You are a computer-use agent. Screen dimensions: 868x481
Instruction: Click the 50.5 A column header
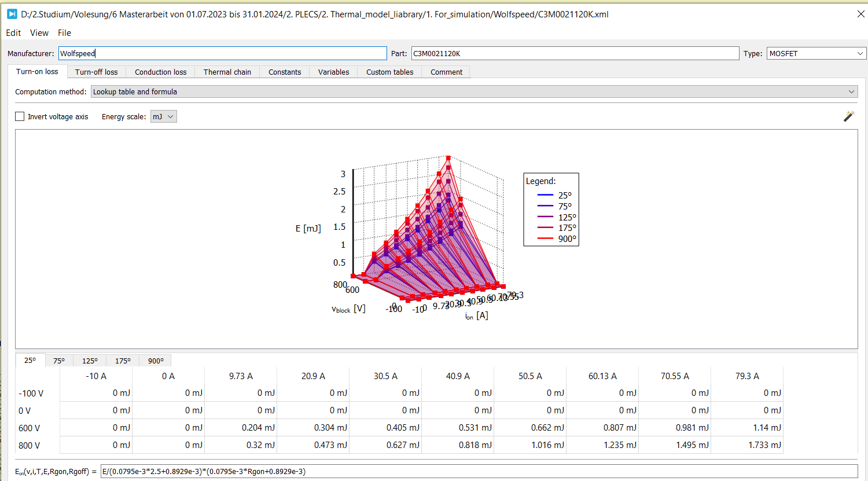click(530, 376)
